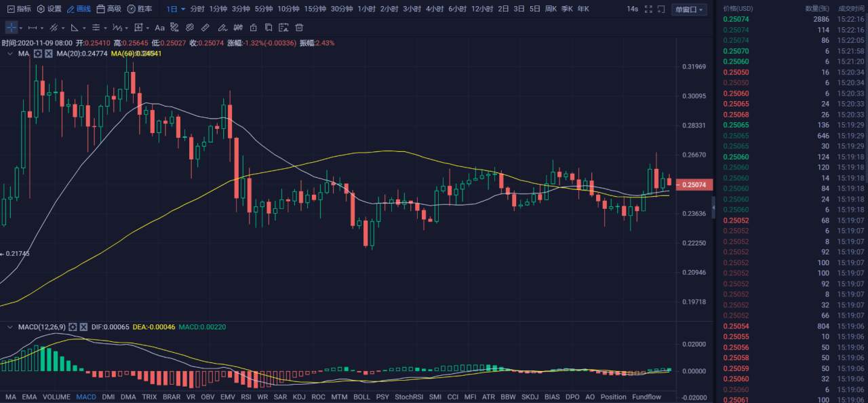Click the save chart image icon
This screenshot has width=868, height=403.
[x=283, y=28]
